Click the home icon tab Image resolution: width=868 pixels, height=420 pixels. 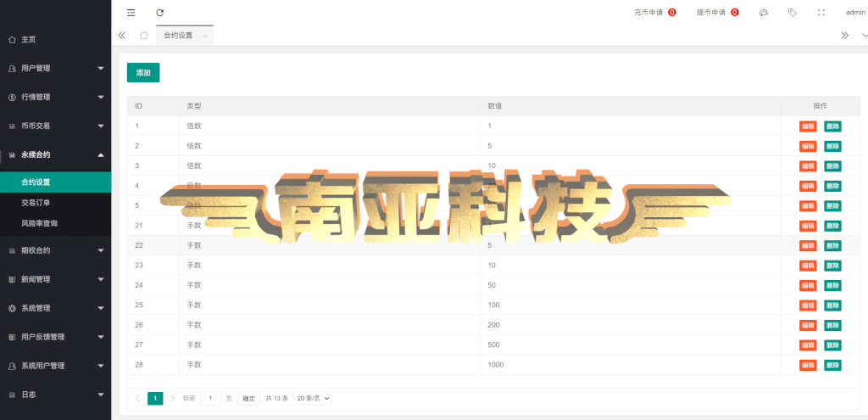144,36
